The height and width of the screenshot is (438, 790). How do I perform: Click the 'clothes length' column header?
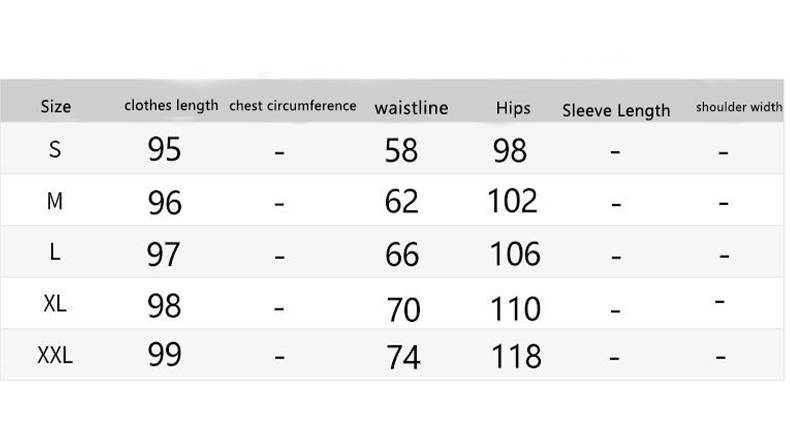pos(171,105)
